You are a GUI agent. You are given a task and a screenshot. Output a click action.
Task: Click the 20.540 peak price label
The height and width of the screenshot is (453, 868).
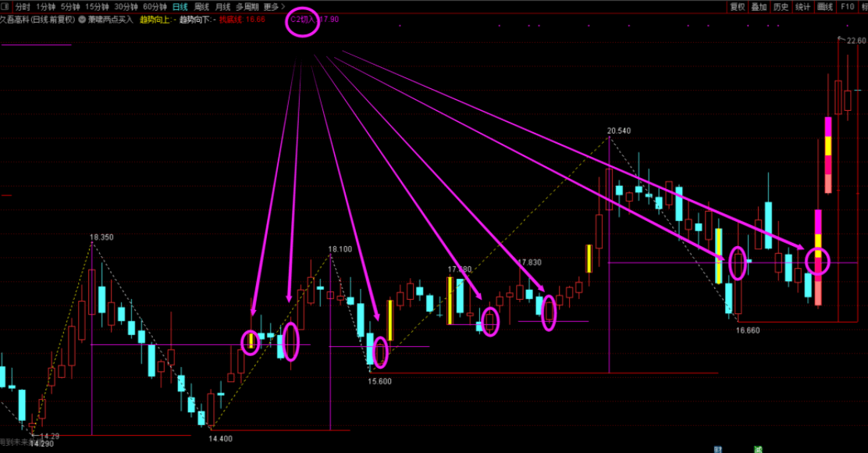tap(619, 130)
